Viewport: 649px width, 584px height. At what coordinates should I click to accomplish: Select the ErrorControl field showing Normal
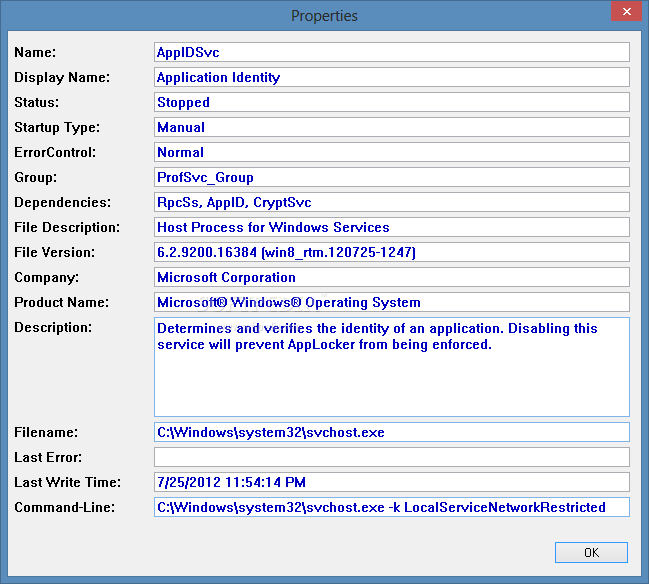pyautogui.click(x=392, y=152)
